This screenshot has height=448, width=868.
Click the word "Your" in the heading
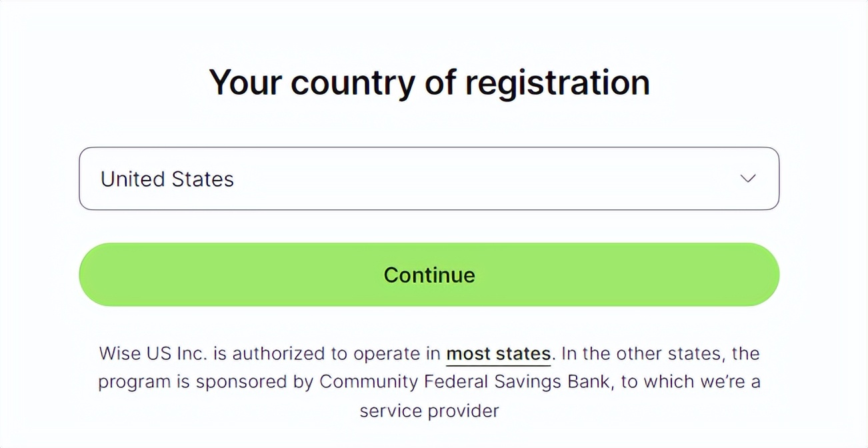click(x=245, y=83)
